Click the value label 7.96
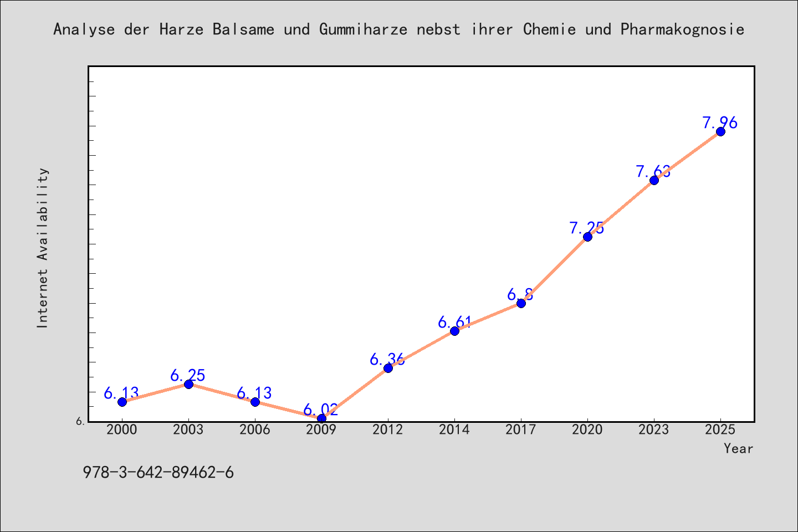The height and width of the screenshot is (532, 798). tap(720, 122)
